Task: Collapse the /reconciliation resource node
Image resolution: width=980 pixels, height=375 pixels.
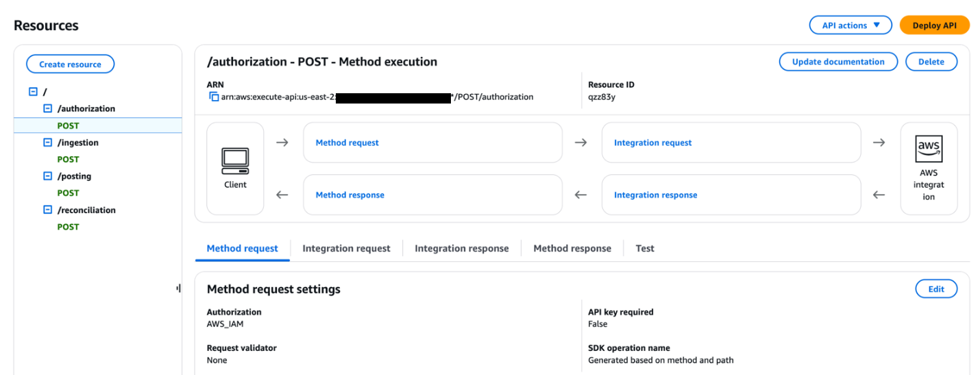Action: (x=48, y=210)
